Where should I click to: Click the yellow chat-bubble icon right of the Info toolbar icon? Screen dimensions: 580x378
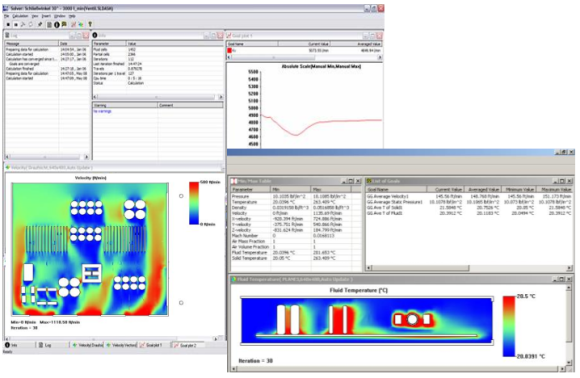point(64,25)
